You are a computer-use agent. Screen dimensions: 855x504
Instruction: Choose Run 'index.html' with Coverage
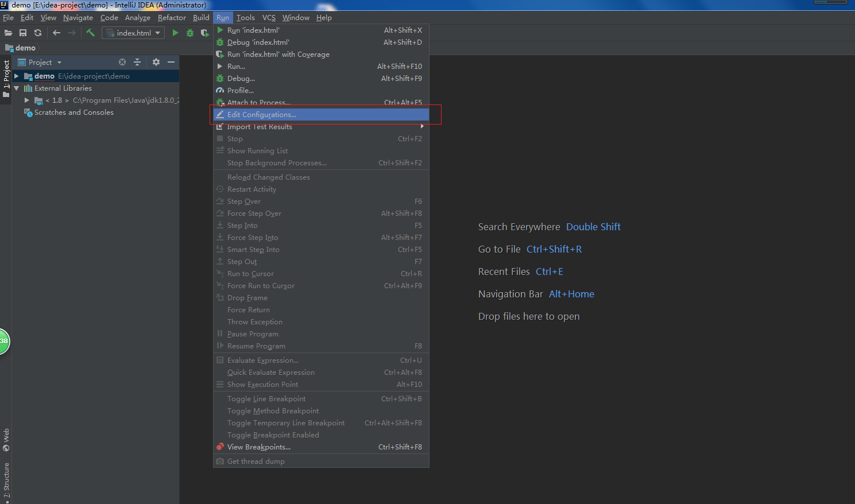click(321, 54)
